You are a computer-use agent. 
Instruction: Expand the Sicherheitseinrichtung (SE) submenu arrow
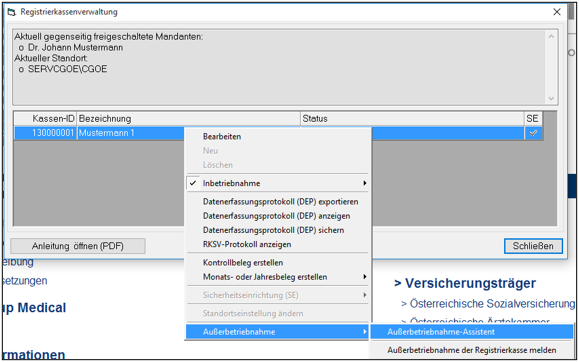pos(365,295)
